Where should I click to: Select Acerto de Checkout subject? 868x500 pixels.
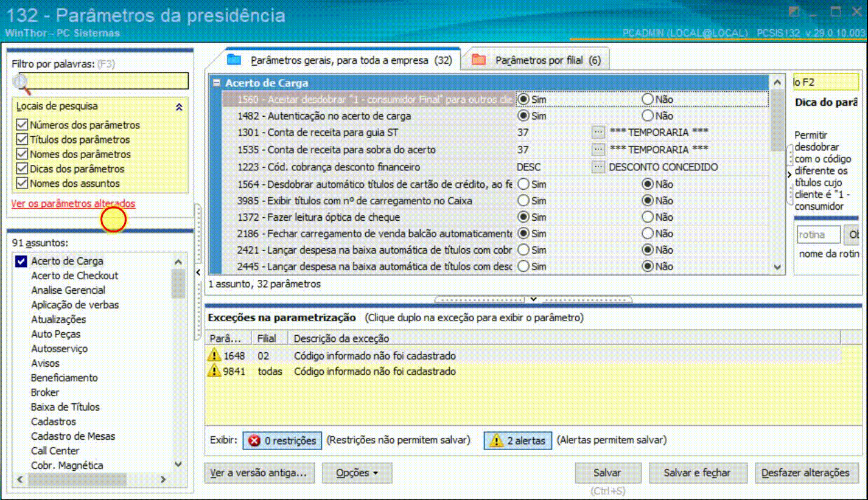(74, 276)
